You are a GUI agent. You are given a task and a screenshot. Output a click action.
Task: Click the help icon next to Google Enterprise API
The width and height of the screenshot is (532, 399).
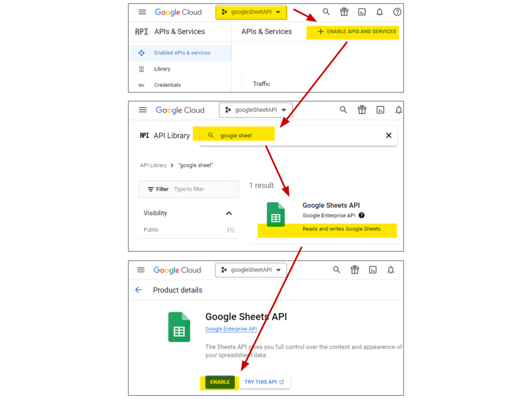click(362, 215)
